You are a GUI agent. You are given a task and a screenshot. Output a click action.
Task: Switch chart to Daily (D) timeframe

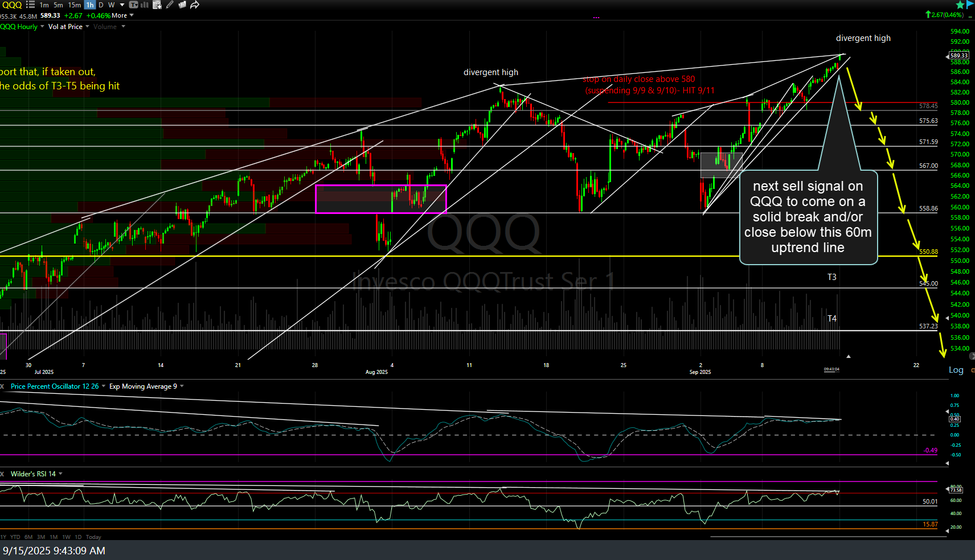(x=101, y=5)
